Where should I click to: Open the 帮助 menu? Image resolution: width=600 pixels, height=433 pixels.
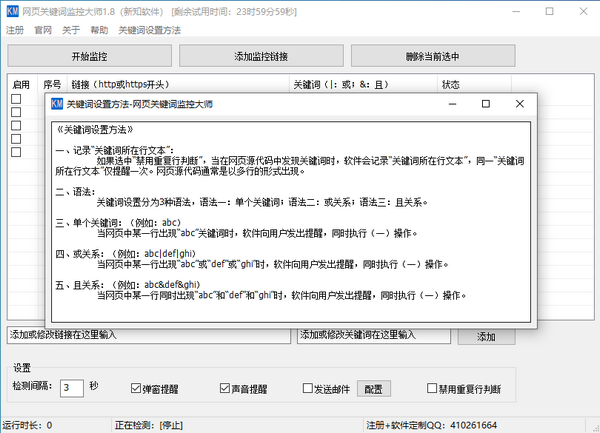click(x=99, y=30)
